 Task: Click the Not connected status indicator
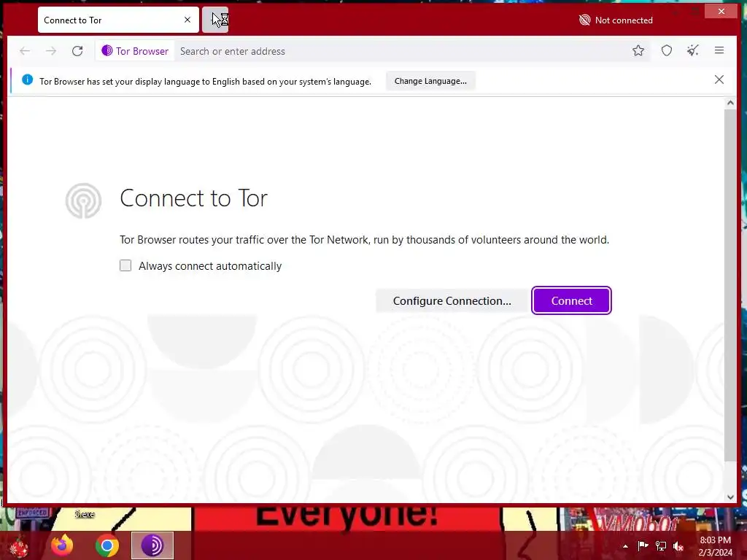[616, 20]
